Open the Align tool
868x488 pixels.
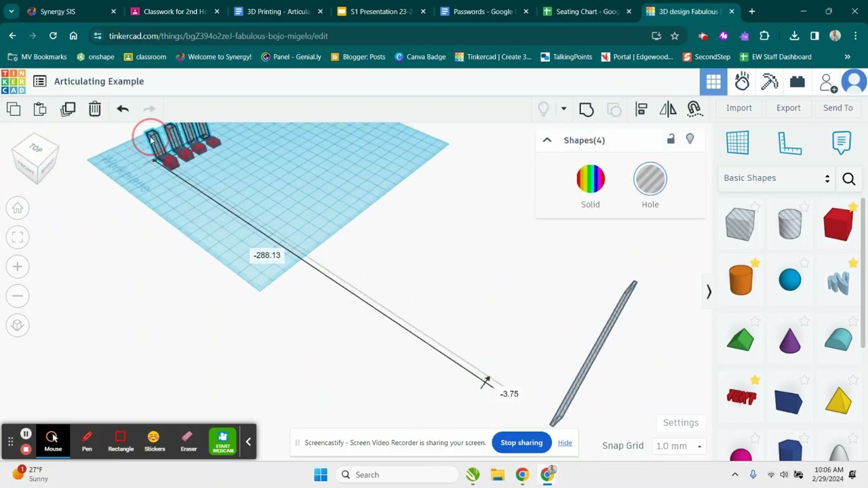click(642, 108)
